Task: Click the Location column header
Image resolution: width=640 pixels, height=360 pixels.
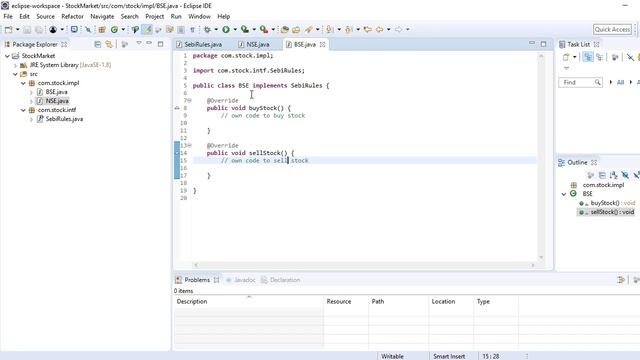Action: (451, 302)
